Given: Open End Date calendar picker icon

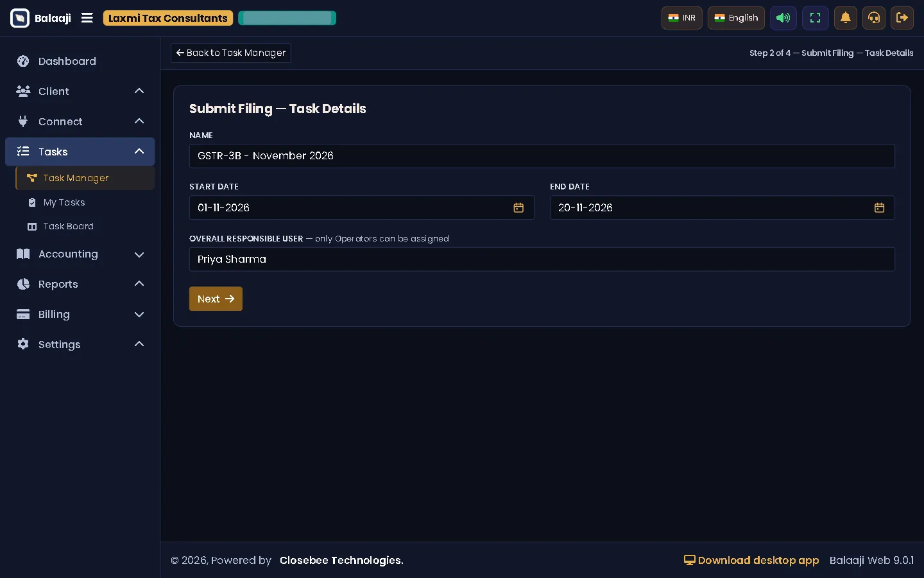Looking at the screenshot, I should click(879, 207).
